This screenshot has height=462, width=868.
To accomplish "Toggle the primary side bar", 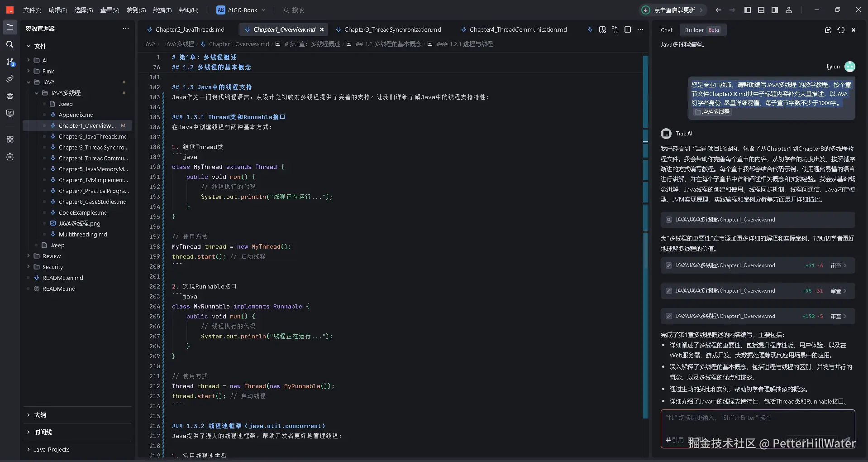I will 748,10.
